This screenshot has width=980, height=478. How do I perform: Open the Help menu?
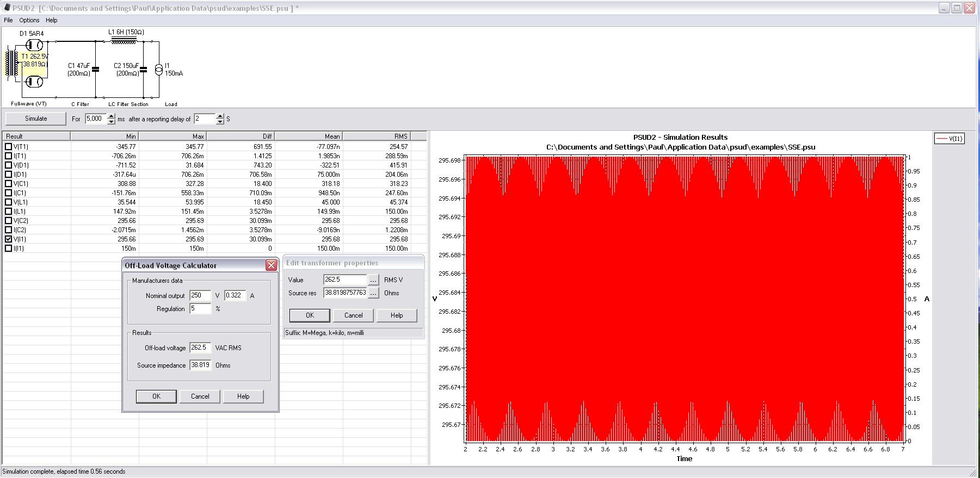[52, 20]
